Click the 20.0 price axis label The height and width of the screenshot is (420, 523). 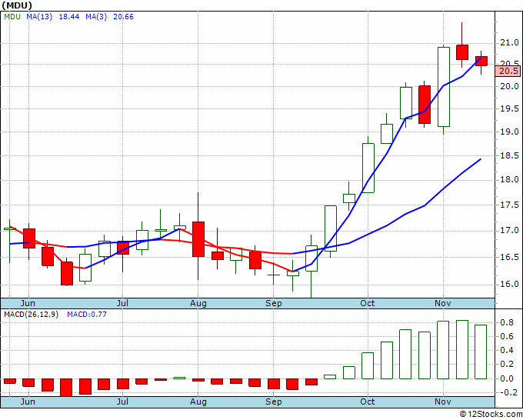(x=509, y=86)
